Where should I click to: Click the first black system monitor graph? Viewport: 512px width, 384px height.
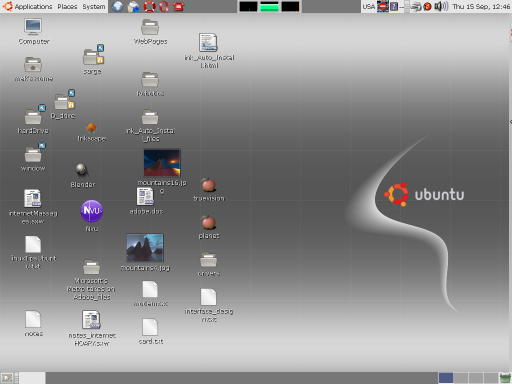pos(248,6)
